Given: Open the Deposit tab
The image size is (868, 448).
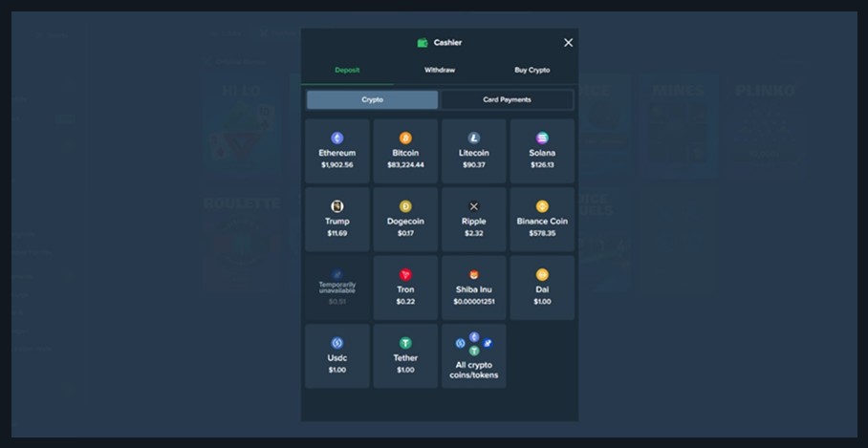Looking at the screenshot, I should (x=347, y=71).
